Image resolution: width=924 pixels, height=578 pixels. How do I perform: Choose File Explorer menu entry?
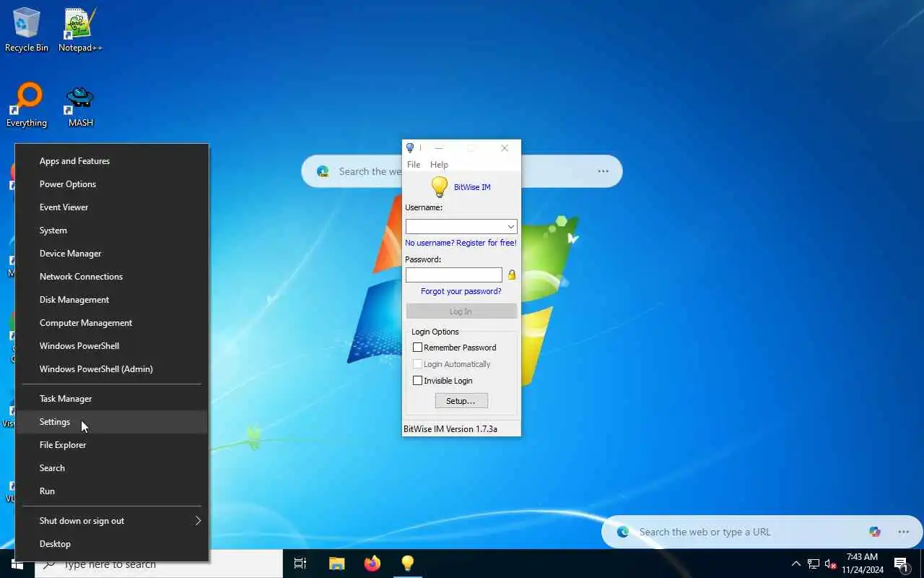(x=112, y=445)
